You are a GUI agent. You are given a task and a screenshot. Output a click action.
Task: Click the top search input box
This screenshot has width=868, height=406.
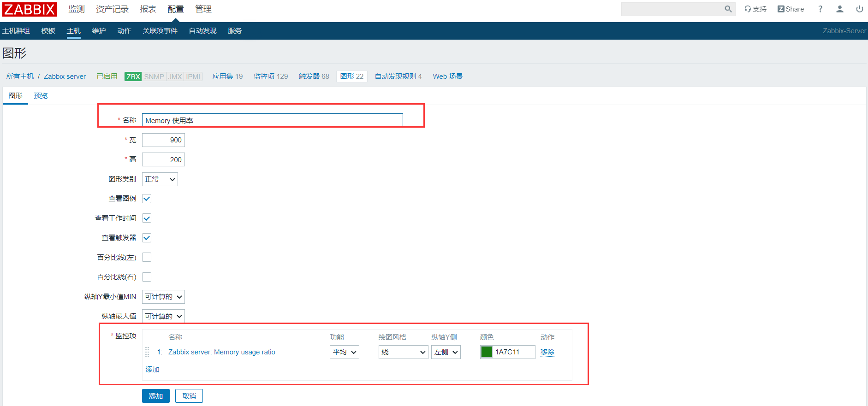672,9
